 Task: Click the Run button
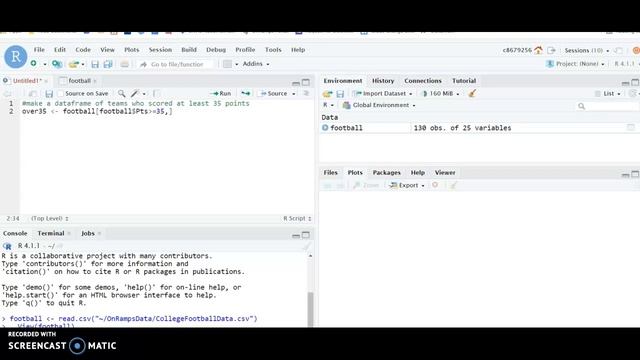(221, 93)
